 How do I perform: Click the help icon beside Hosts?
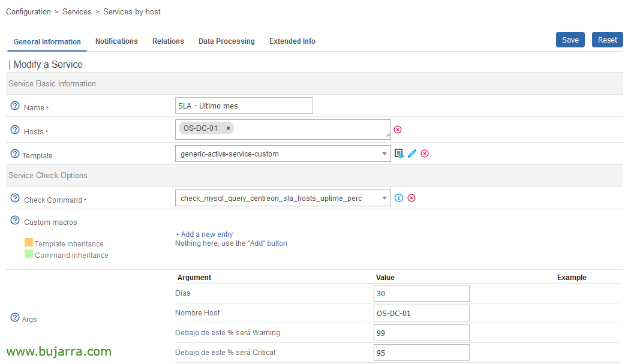[15, 130]
